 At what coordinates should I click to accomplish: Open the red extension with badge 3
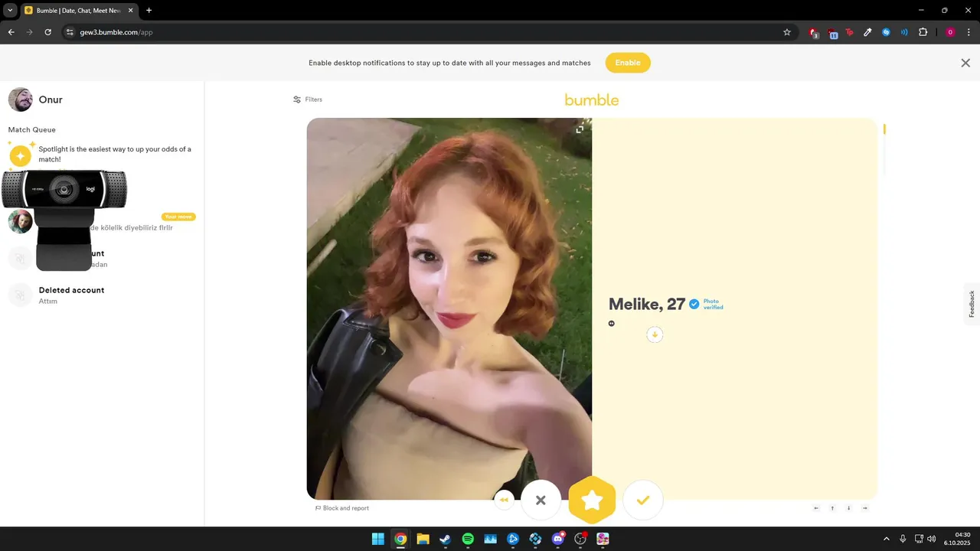pos(814,33)
